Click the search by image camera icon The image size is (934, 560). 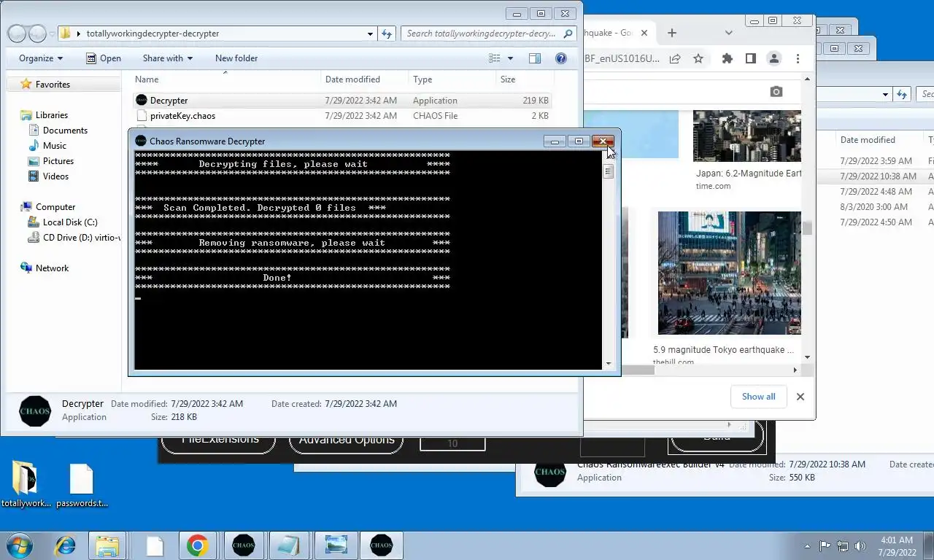click(776, 92)
